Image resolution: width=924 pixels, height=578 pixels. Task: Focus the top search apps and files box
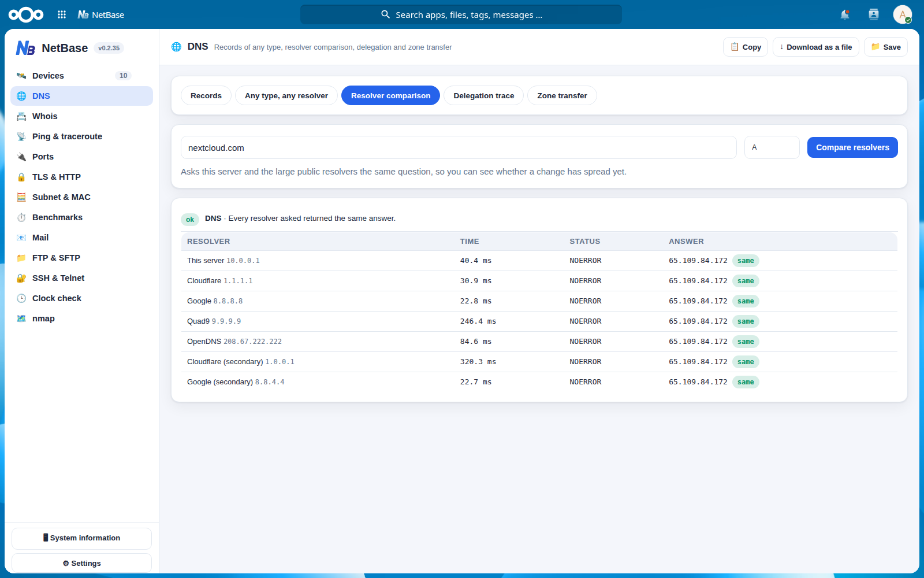[x=461, y=14]
